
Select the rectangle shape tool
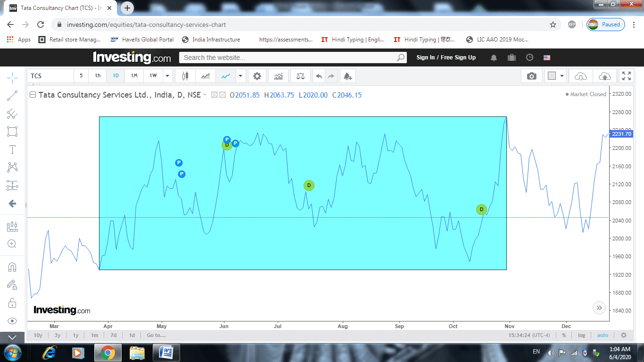(x=13, y=132)
